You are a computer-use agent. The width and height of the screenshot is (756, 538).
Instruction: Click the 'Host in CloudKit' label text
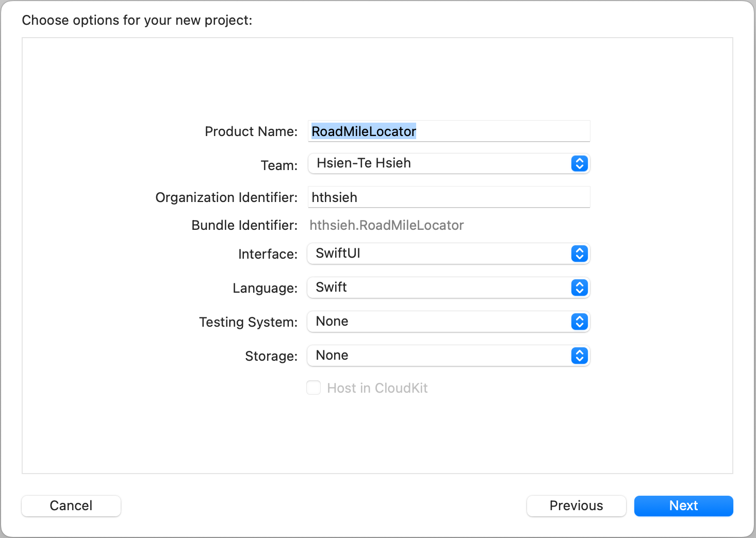[377, 388]
